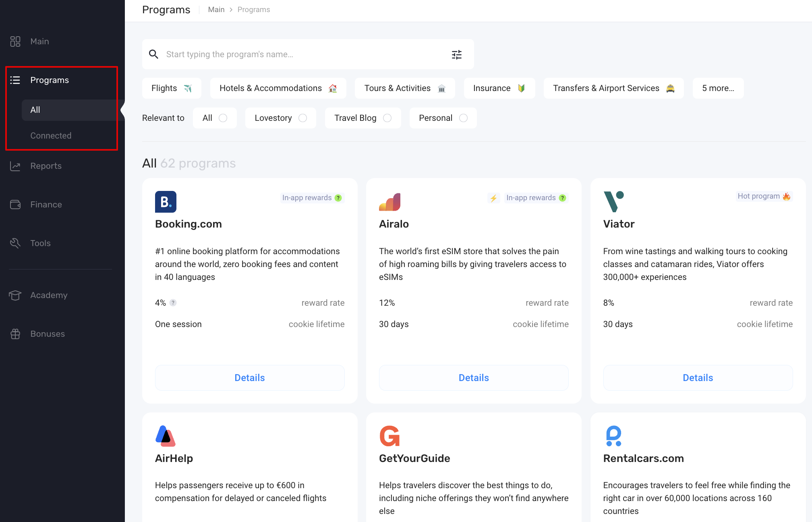Click the Viator logo
The image size is (812, 522).
click(x=613, y=201)
